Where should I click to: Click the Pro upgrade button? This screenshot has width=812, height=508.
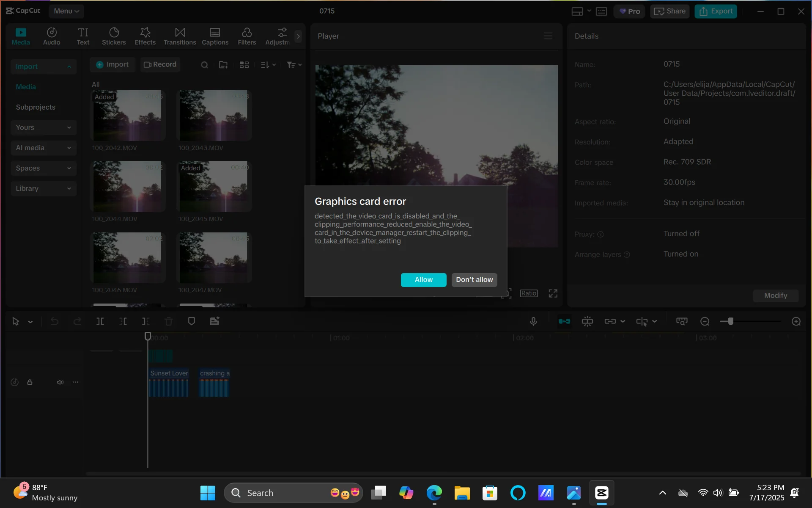[629, 11]
